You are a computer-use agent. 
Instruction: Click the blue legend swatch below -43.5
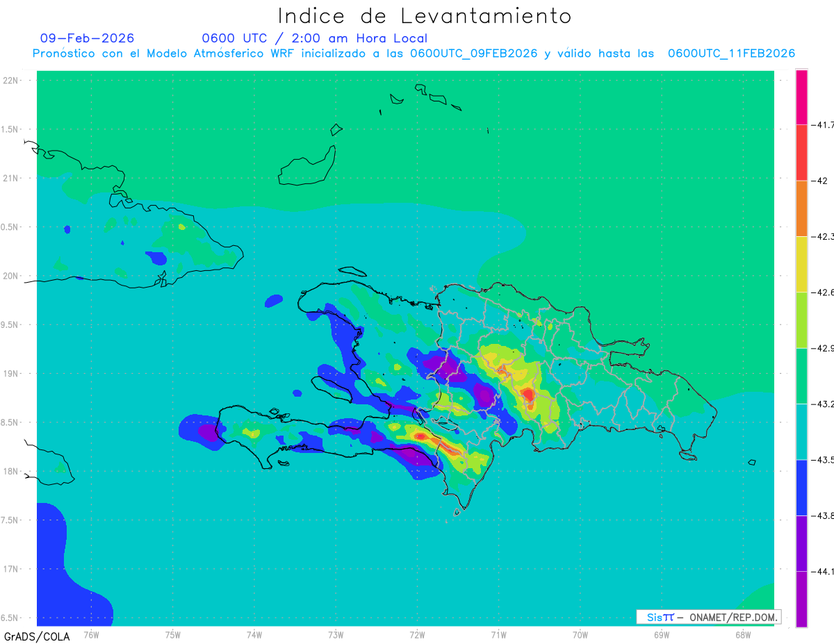[801, 487]
